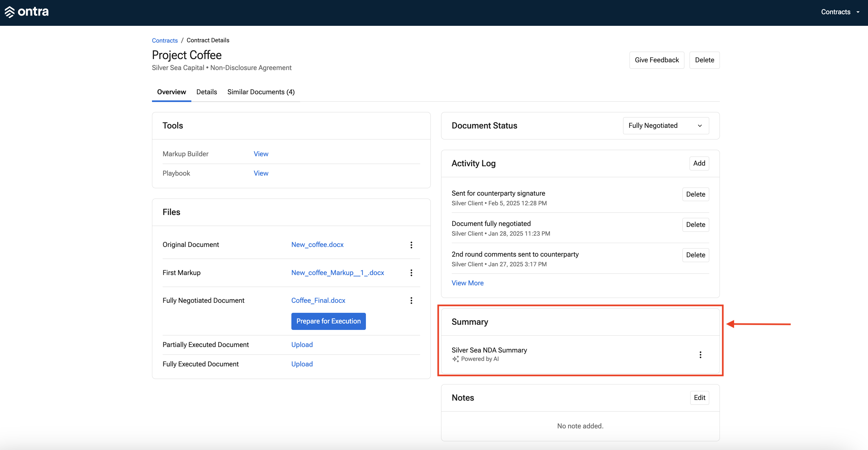Image resolution: width=868 pixels, height=450 pixels.
Task: Click the Contract Details breadcrumb text
Action: pos(207,40)
